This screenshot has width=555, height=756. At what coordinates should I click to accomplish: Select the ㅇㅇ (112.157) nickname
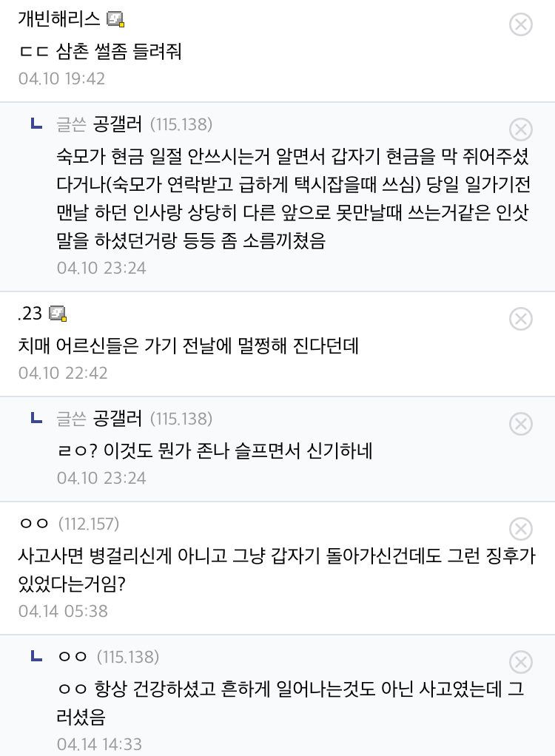69,524
